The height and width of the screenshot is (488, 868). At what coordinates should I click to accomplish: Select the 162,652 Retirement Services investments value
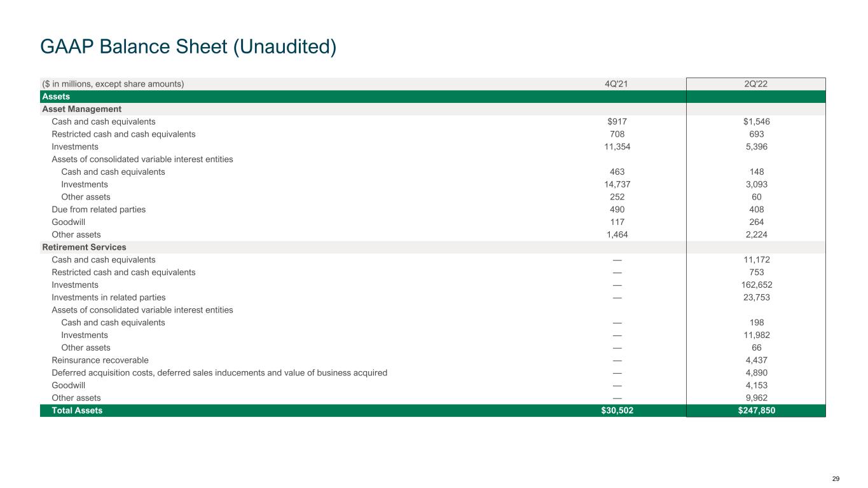coord(755,285)
